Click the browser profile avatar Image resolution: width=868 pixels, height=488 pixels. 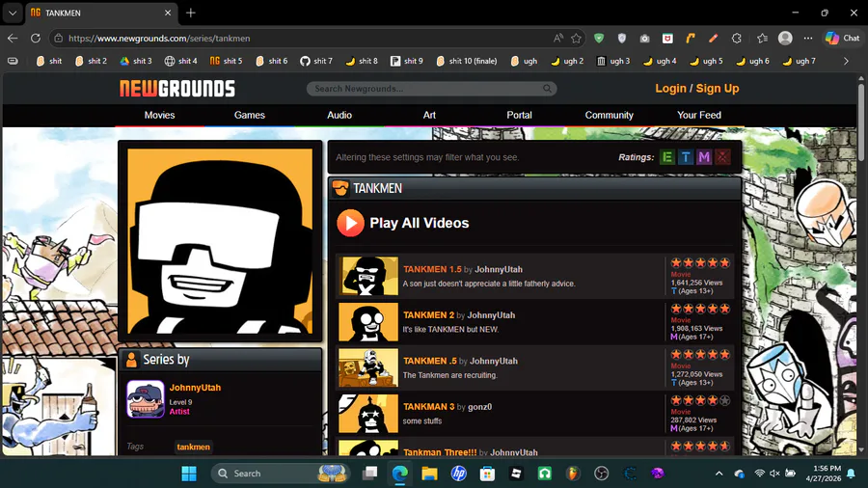click(785, 39)
